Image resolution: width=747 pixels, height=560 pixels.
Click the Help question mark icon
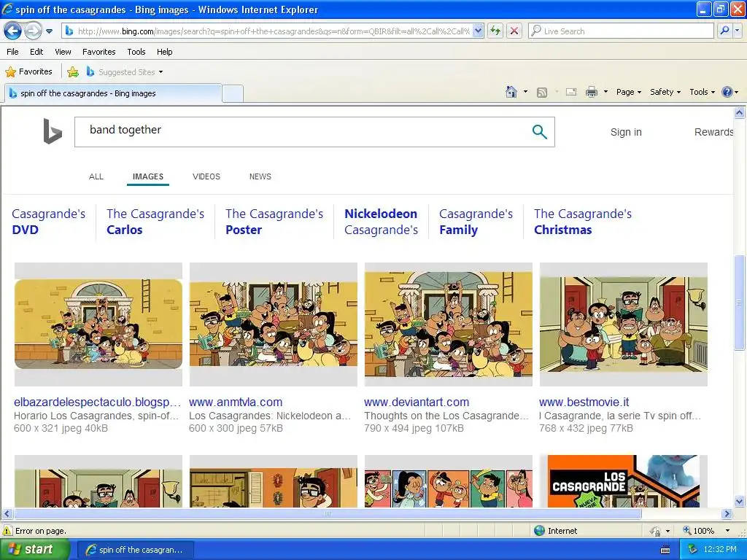tap(727, 92)
